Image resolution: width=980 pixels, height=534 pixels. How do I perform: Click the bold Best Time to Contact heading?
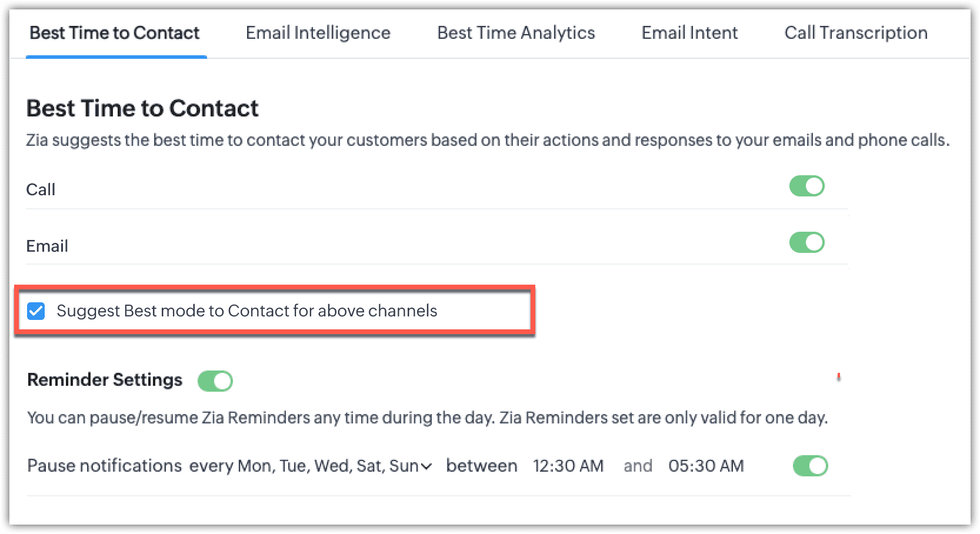(x=142, y=108)
